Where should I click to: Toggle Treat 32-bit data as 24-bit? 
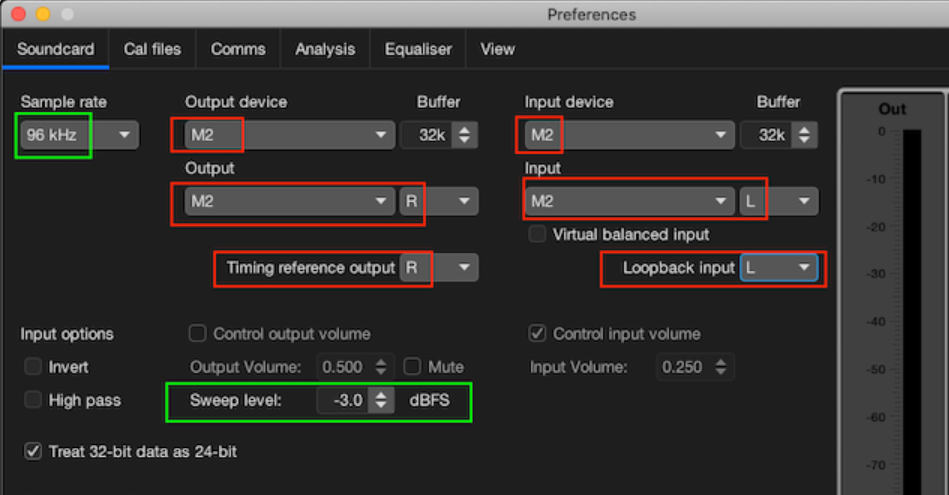[33, 451]
